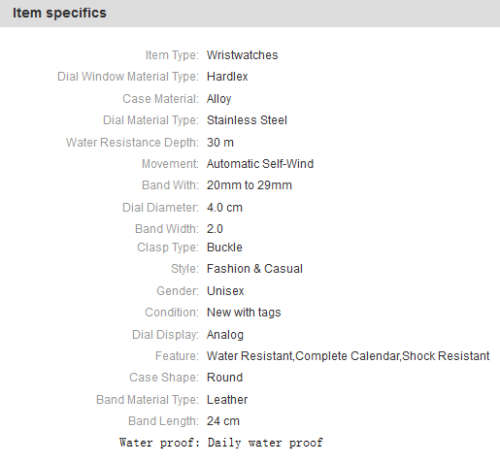Click the Hardlex dial window value
The height and width of the screenshot is (463, 500).
coord(227,77)
